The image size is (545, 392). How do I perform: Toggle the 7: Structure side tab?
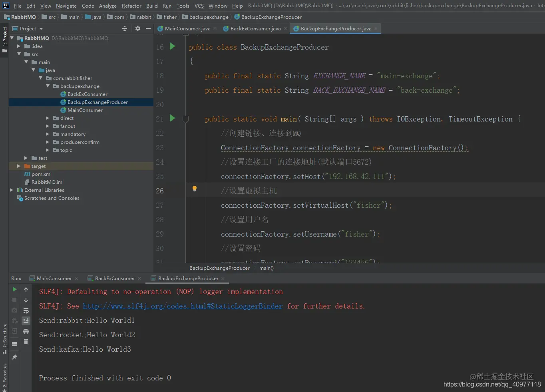coord(4,339)
